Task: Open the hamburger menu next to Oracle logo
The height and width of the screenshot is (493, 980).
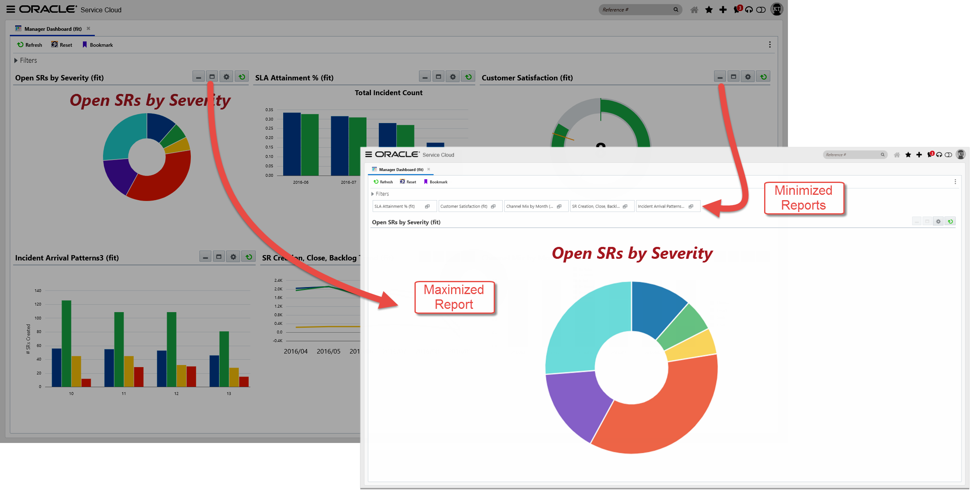Action: pyautogui.click(x=10, y=9)
